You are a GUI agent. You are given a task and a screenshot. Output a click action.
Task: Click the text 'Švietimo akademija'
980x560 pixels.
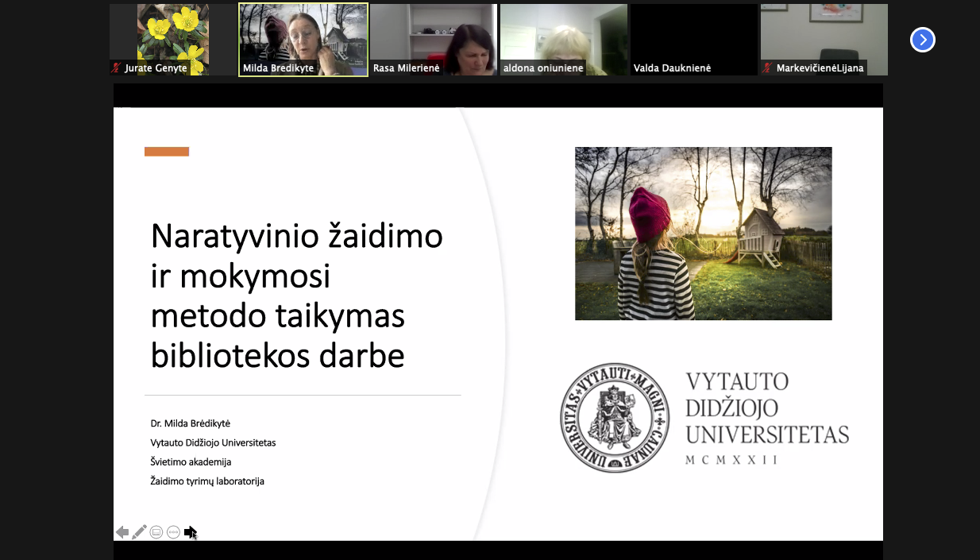pyautogui.click(x=191, y=462)
